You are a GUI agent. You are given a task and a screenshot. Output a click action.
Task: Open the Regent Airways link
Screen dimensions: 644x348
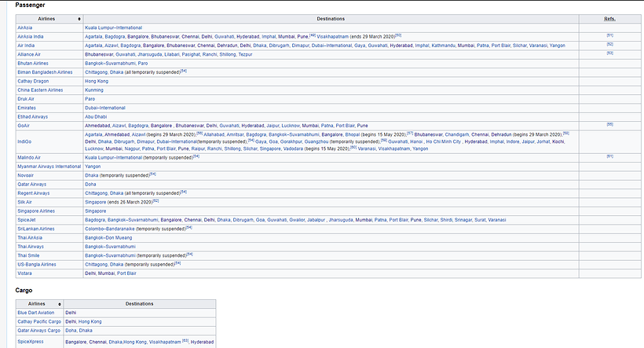coord(33,193)
